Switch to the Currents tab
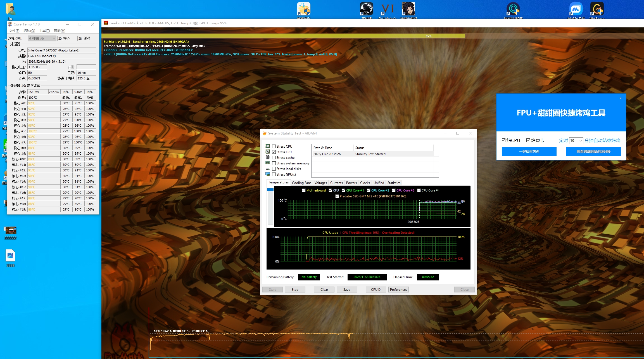 (336, 183)
